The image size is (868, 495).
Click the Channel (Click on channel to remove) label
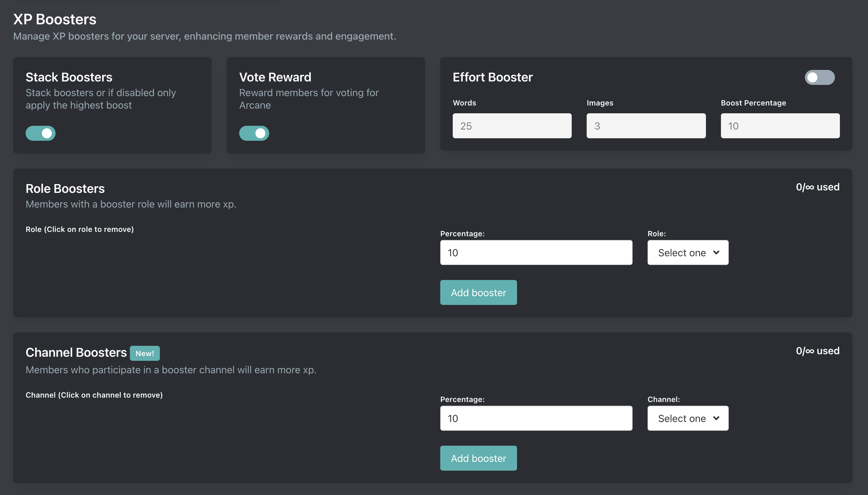click(94, 395)
